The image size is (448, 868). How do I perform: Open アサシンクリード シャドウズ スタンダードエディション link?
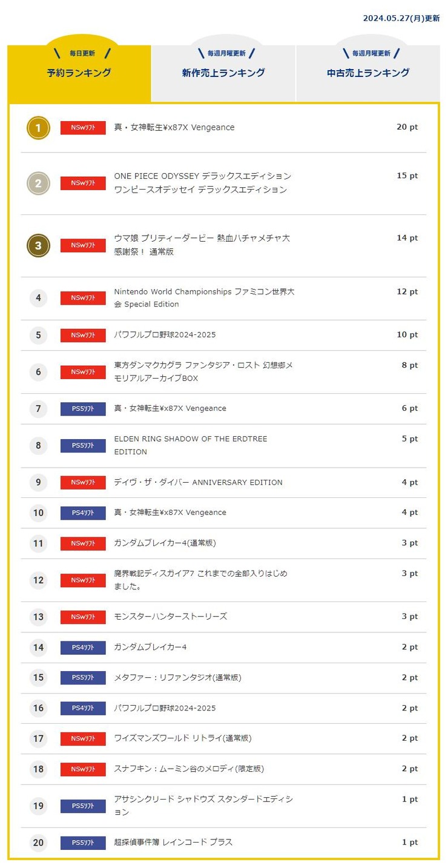click(203, 806)
